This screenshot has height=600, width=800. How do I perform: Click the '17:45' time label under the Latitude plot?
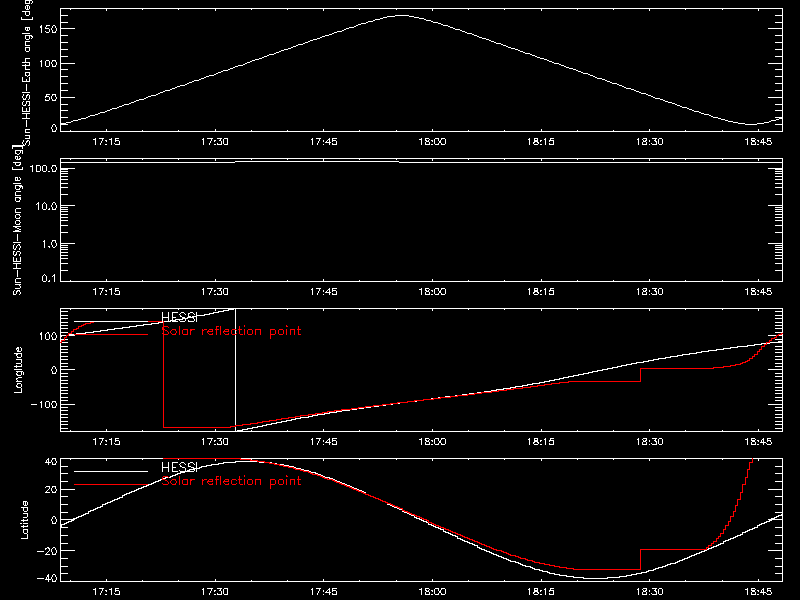click(x=323, y=591)
